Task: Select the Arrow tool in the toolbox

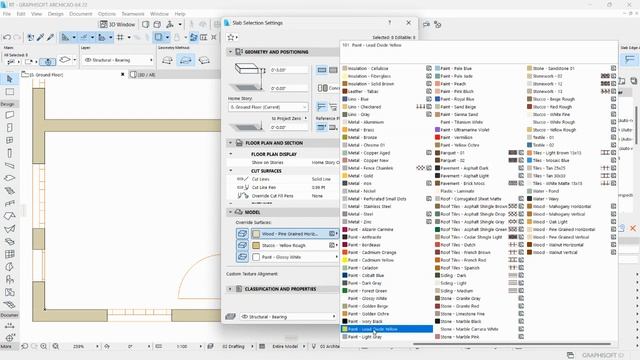Action: [9, 79]
